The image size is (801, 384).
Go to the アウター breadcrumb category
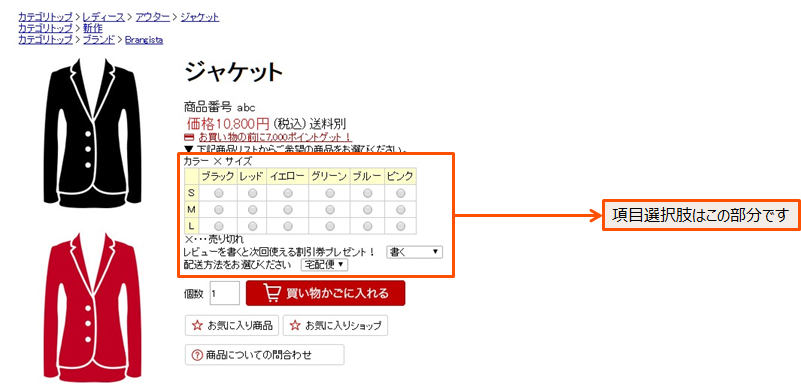point(152,17)
